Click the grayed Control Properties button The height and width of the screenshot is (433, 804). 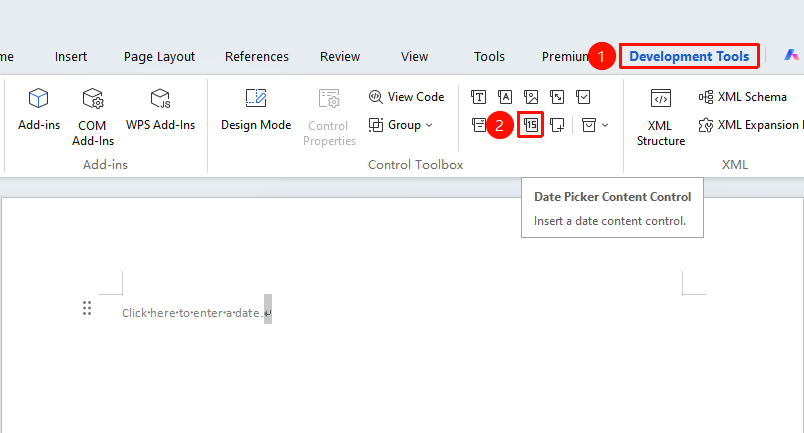point(329,117)
